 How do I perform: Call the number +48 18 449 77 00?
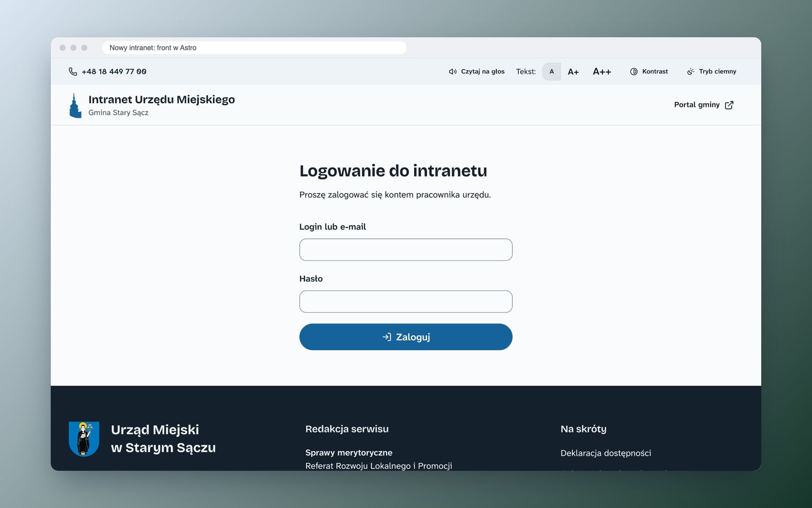click(114, 72)
